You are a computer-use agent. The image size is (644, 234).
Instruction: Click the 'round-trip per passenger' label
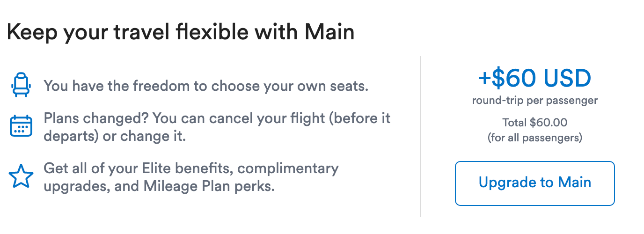click(x=534, y=100)
